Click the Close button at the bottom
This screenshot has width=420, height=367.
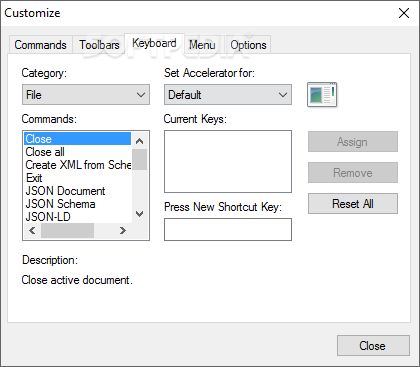[373, 346]
